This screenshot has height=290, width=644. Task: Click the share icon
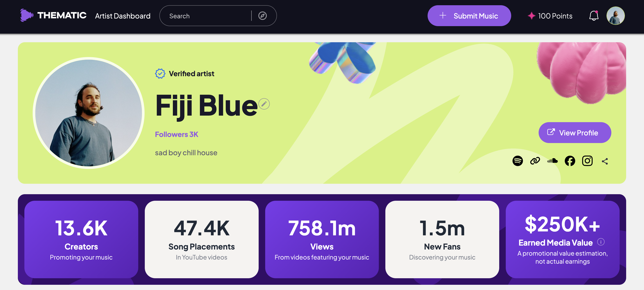pos(605,161)
